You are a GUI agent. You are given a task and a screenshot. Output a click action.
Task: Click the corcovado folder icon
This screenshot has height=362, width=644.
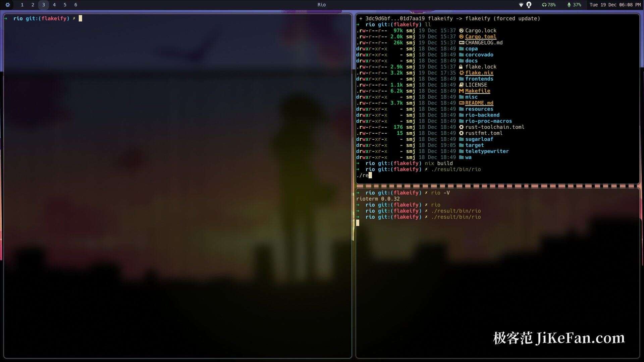point(461,55)
